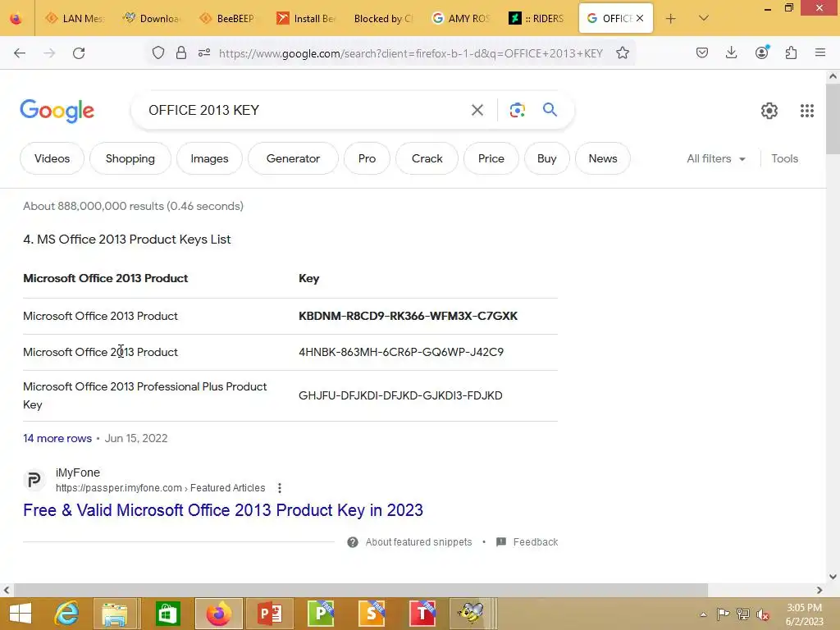
Task: Reload the current page
Action: point(79,53)
